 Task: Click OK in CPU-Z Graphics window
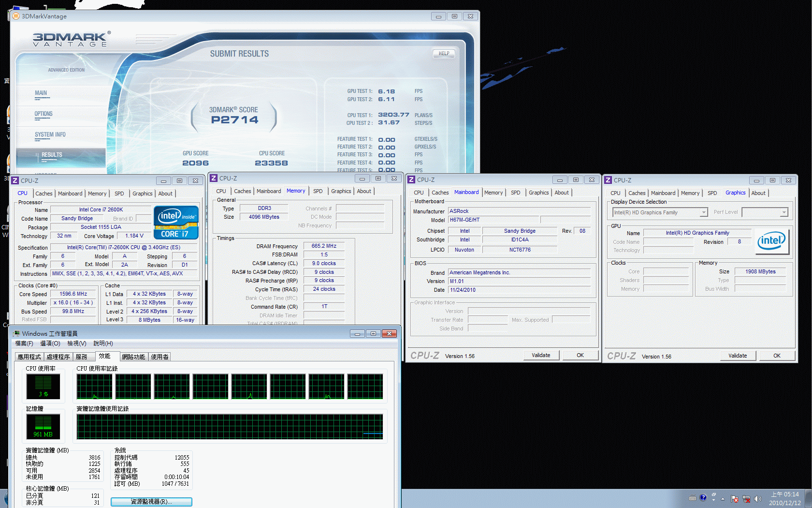coord(777,356)
